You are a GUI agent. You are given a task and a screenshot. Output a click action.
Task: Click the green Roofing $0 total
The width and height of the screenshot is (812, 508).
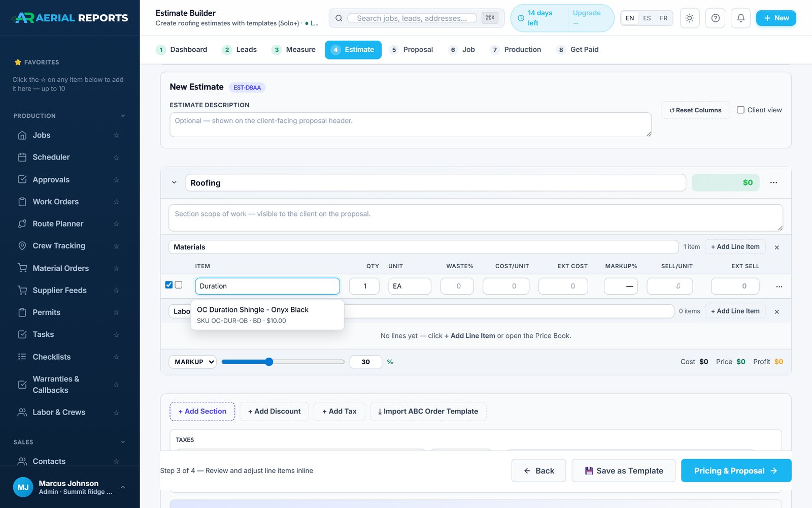(726, 183)
